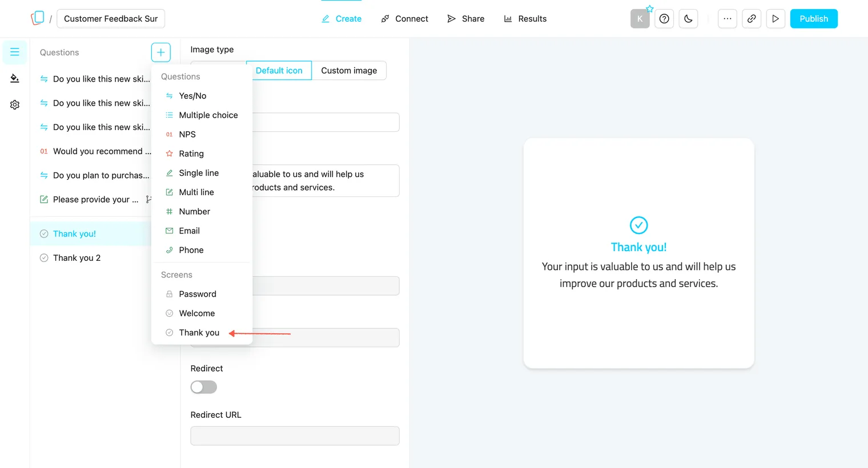Switch to the Share tab
The width and height of the screenshot is (868, 468).
point(465,19)
